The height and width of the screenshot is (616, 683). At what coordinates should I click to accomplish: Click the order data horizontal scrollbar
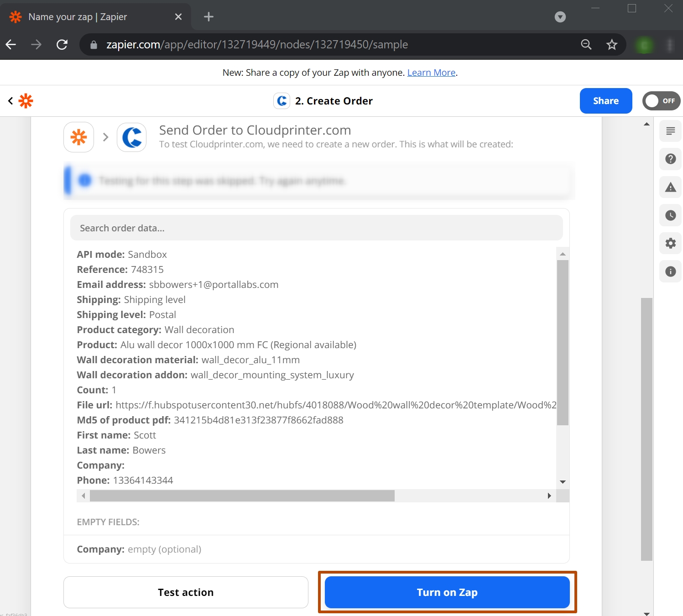tap(242, 496)
